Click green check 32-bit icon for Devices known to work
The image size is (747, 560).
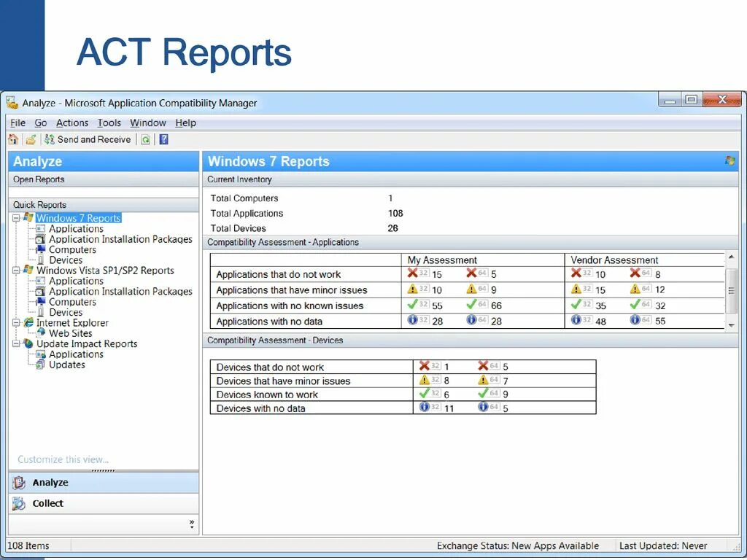tap(425, 393)
